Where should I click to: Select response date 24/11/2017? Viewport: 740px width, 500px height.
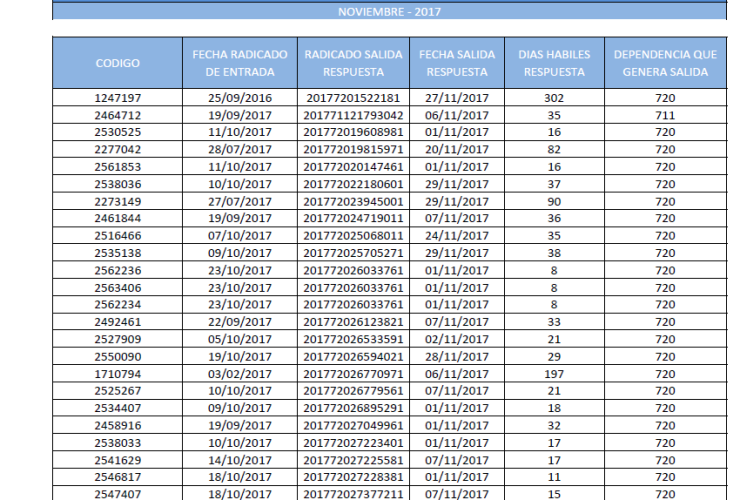tap(457, 236)
